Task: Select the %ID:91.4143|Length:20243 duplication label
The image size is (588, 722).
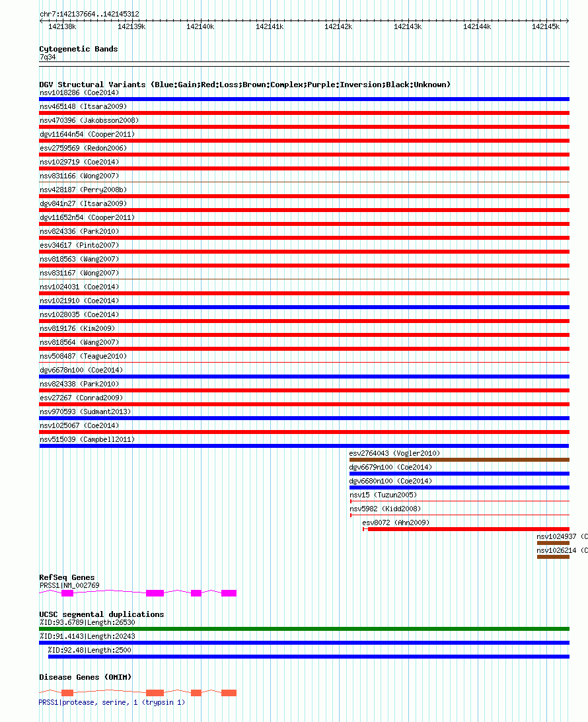Action: [87, 636]
